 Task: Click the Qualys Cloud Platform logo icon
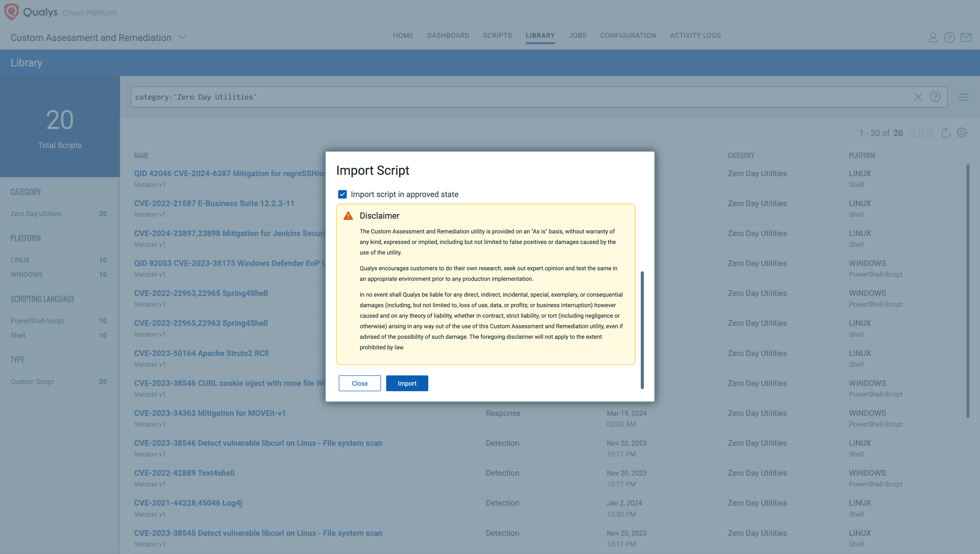(12, 12)
